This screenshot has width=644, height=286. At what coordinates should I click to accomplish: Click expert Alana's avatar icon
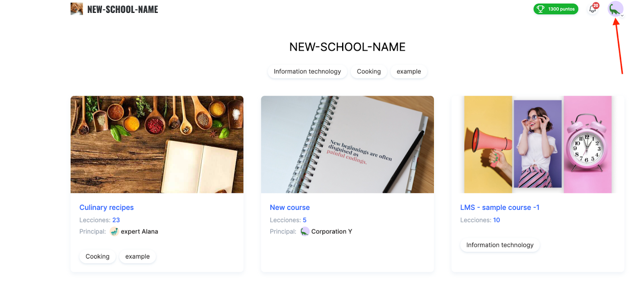coord(114,232)
